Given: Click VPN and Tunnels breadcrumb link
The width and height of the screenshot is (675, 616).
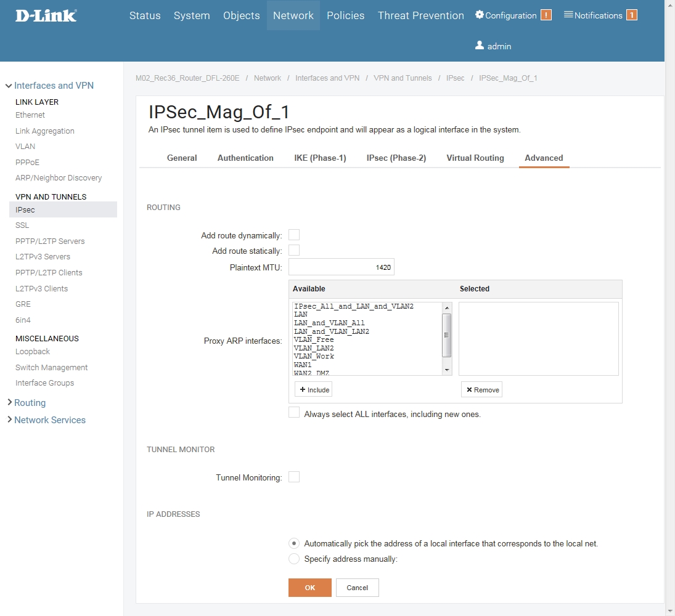Looking at the screenshot, I should click(x=403, y=78).
